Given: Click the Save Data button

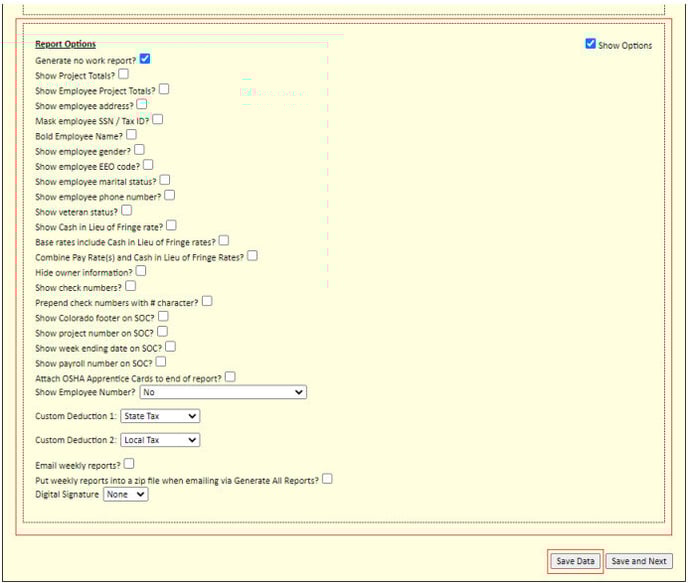Looking at the screenshot, I should 575,561.
